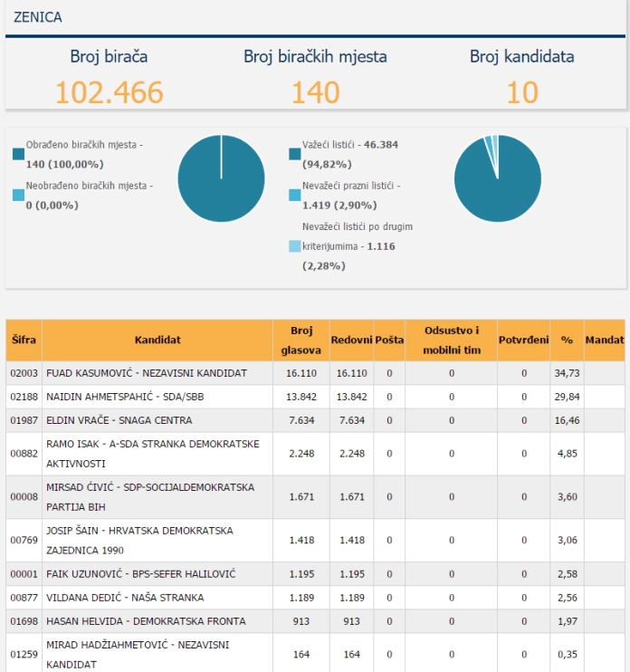The height and width of the screenshot is (672, 630).
Task: Click the Kandidat column header
Action: point(157,340)
